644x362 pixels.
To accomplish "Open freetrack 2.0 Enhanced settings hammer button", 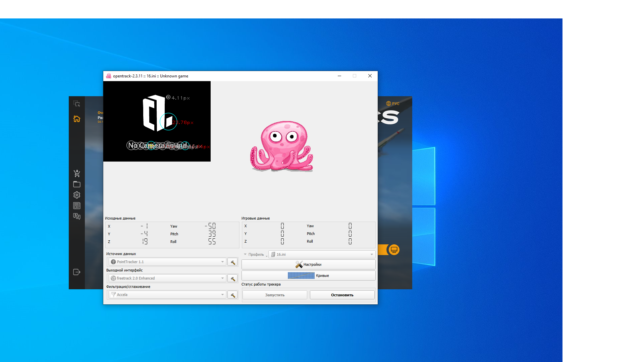I will 232,279.
